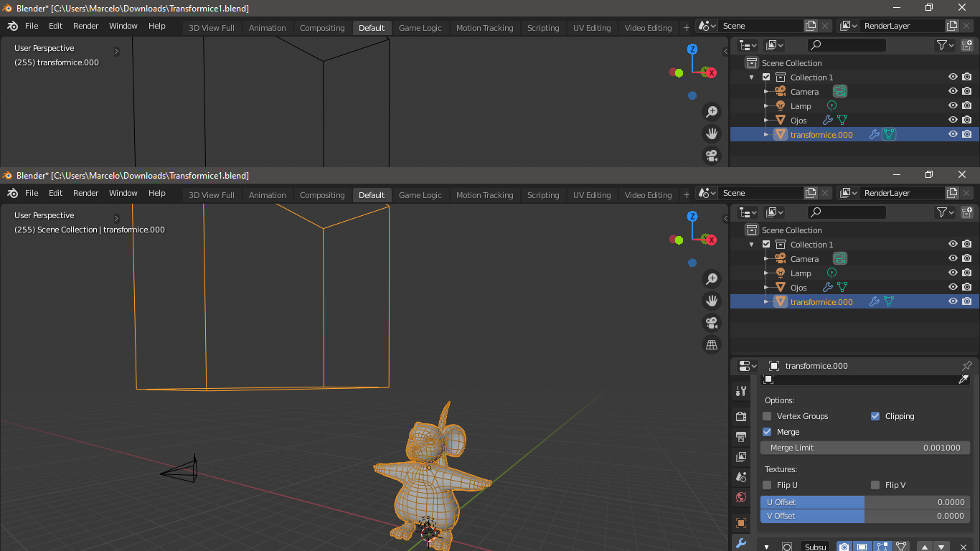This screenshot has height=551, width=980.
Task: Click transformice.000 mesh data icon in front outliner
Action: tap(889, 301)
